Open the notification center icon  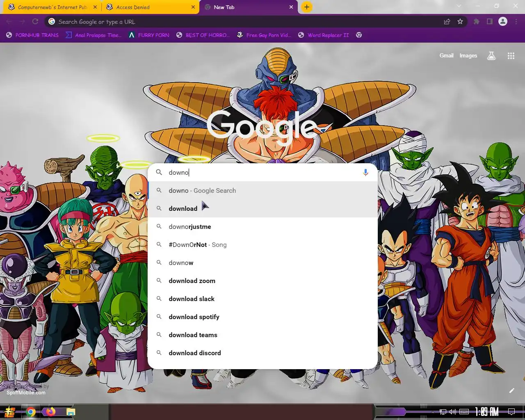pos(511,412)
